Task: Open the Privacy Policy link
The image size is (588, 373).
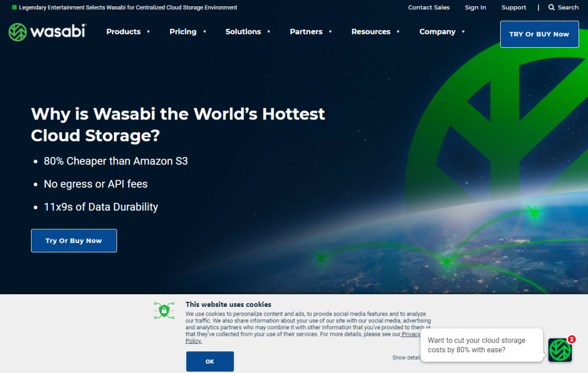Action: (411, 334)
